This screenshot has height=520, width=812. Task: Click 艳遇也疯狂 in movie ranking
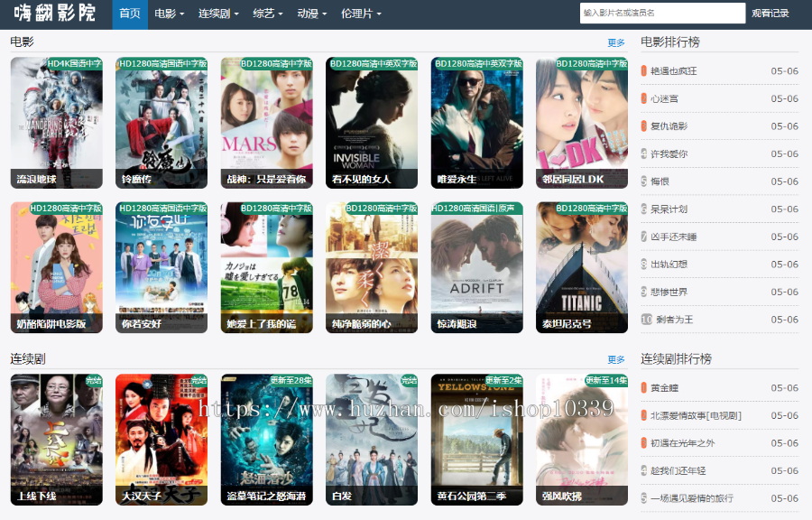674,71
